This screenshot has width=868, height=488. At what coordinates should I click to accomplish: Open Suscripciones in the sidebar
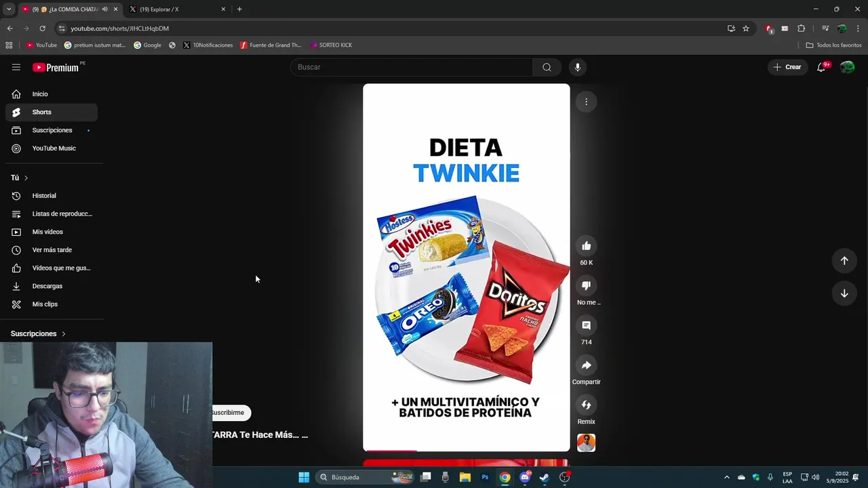pos(52,130)
